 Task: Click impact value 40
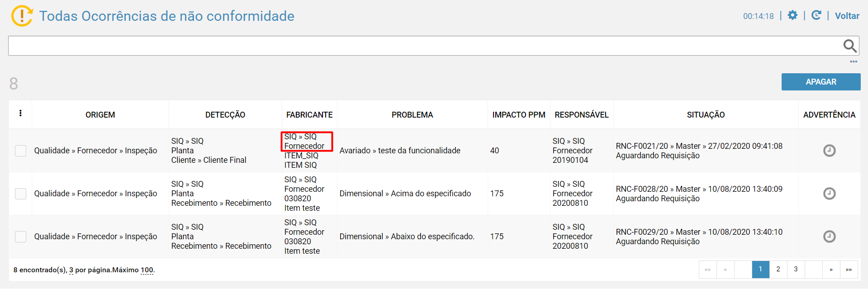494,151
